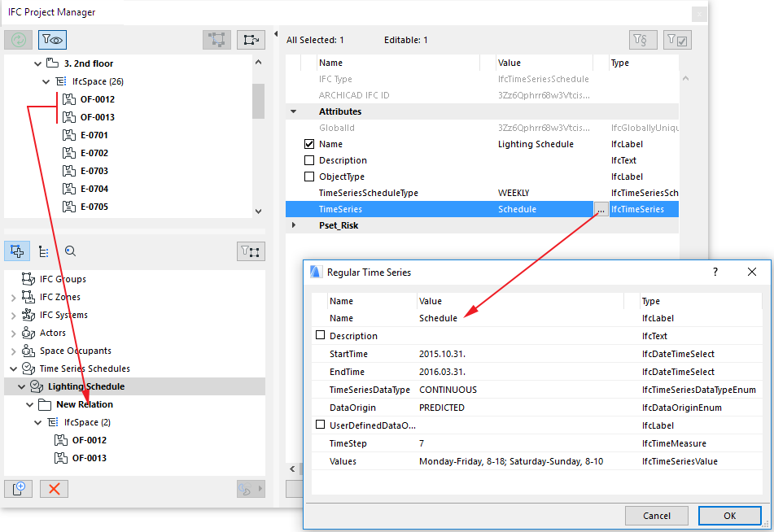Select OF-0013 under New Relation
The height and width of the screenshot is (532, 774).
pyautogui.click(x=90, y=458)
